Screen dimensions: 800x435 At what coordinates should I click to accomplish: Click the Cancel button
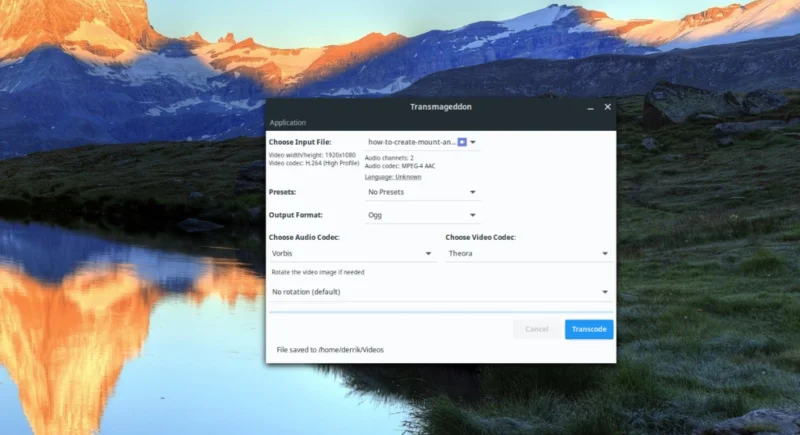537,329
